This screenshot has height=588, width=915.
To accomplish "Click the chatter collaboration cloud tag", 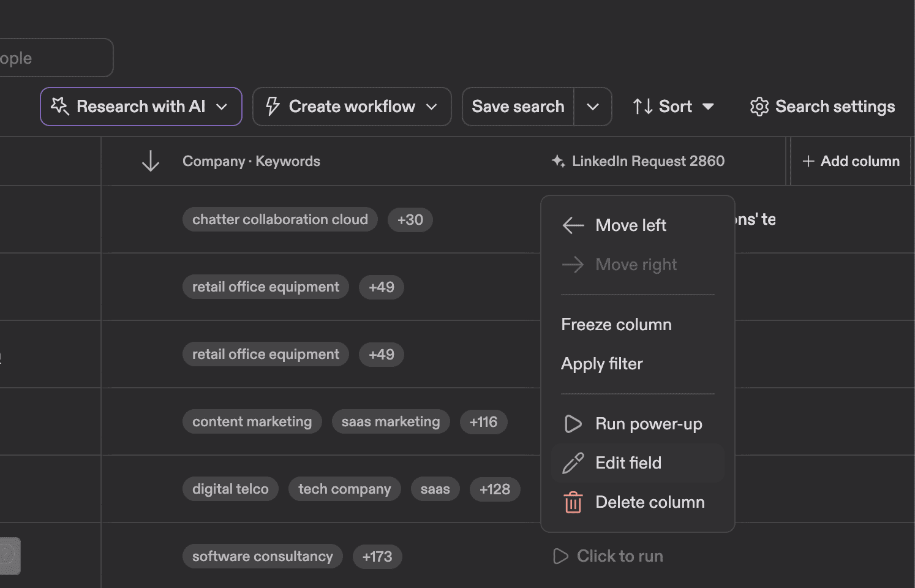I will tap(280, 220).
